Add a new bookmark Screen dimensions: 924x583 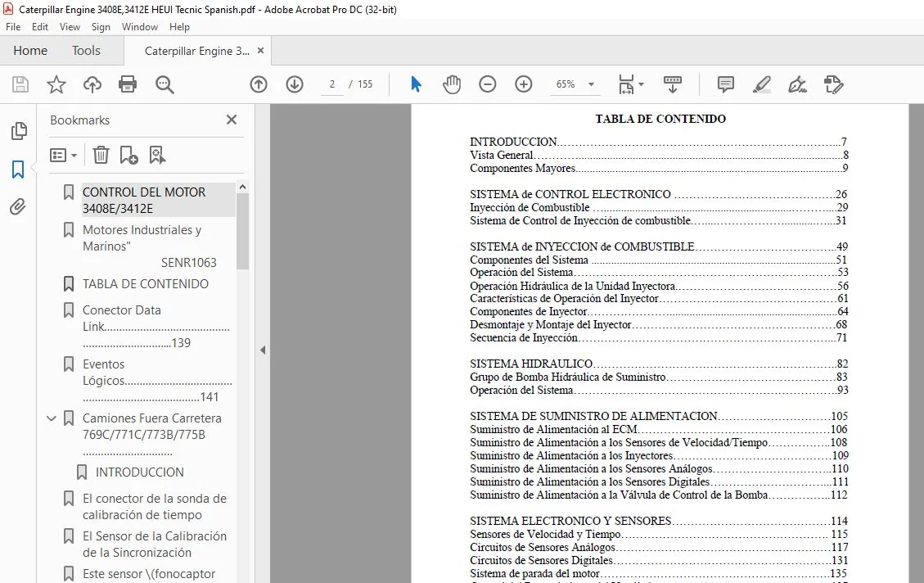pos(129,155)
